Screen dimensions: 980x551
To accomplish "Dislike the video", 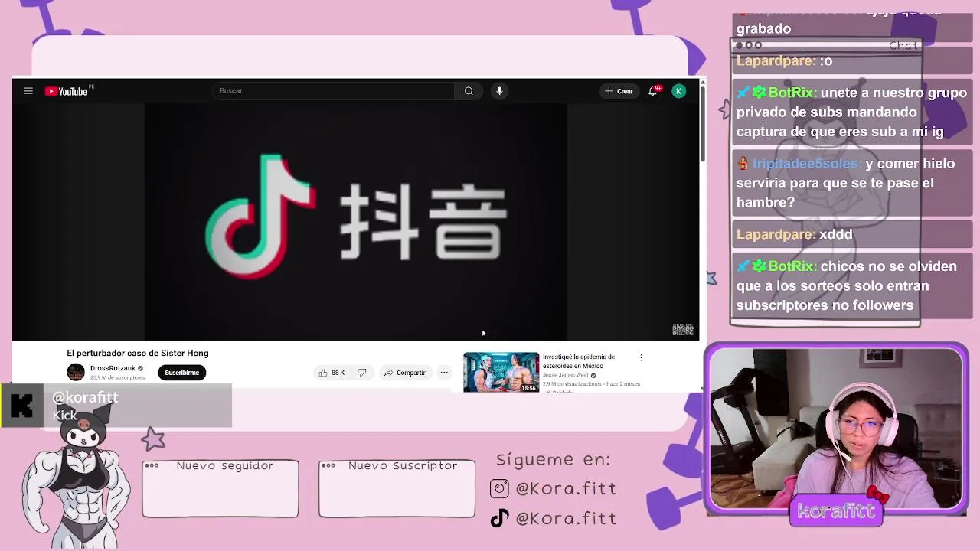I will coord(361,373).
